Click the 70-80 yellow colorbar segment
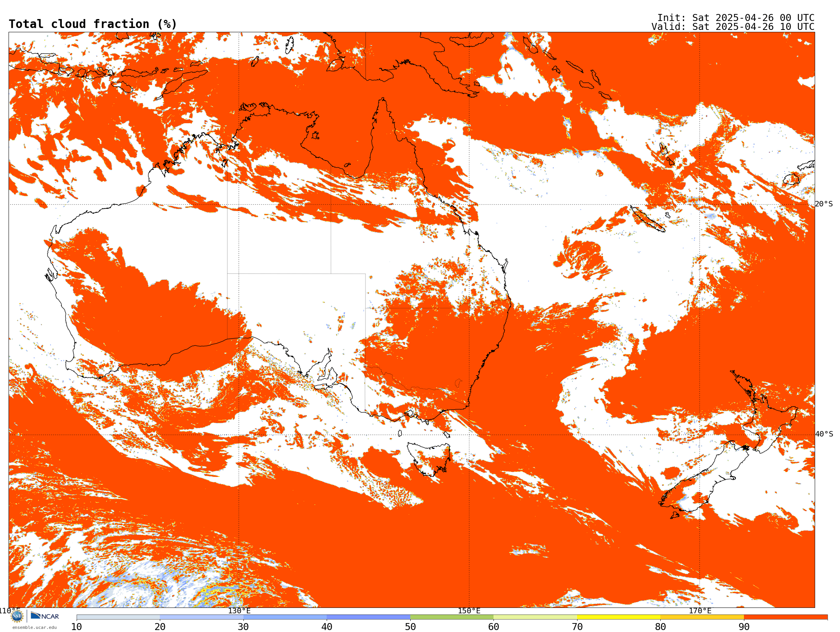840x632 pixels. (x=619, y=617)
